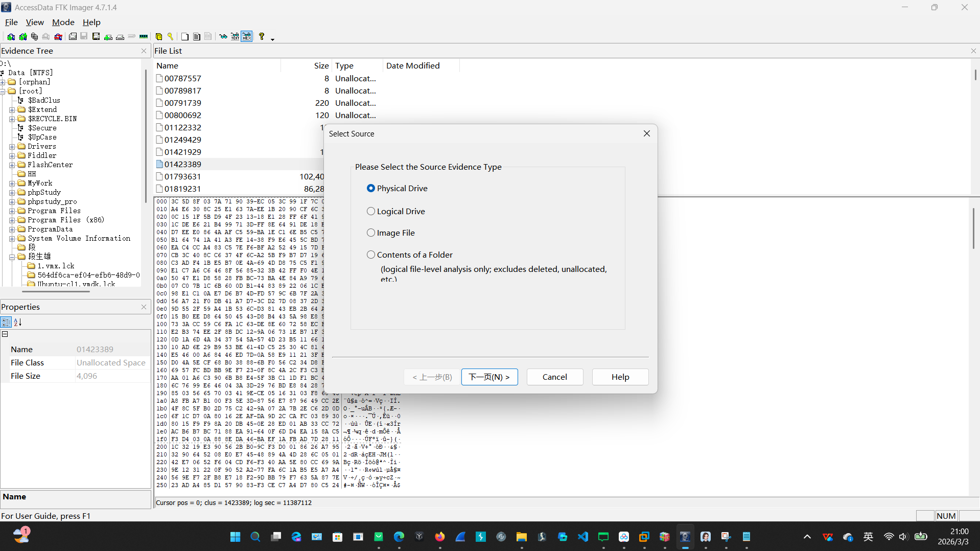Click the 下一页(N) next button
The image size is (980, 551).
pyautogui.click(x=489, y=377)
